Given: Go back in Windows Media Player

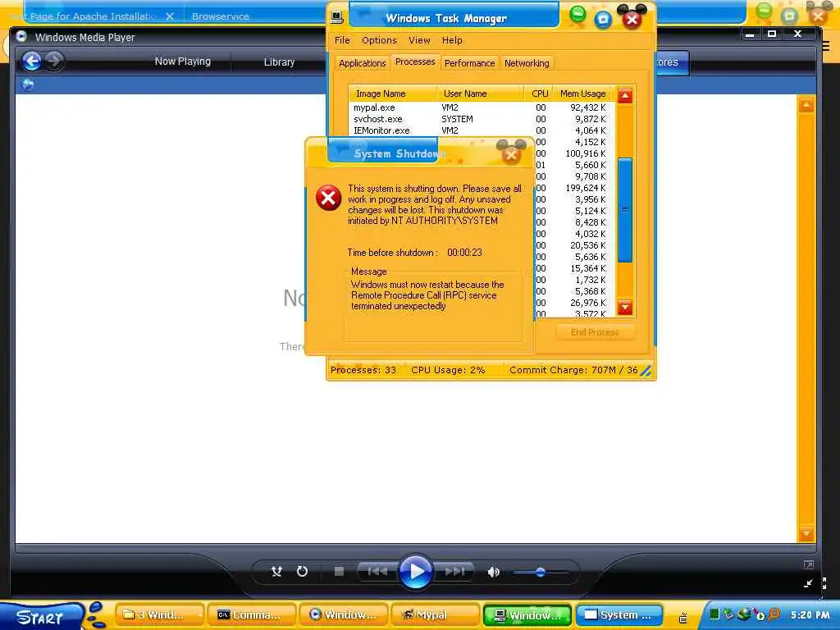Looking at the screenshot, I should (32, 61).
